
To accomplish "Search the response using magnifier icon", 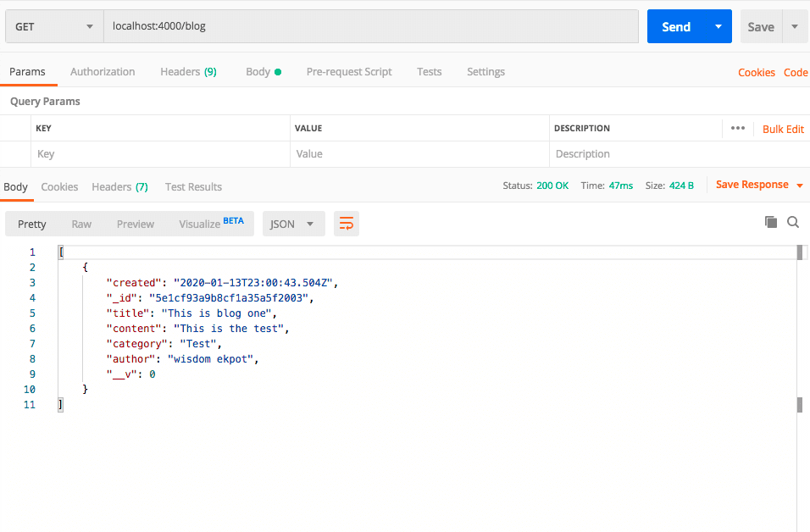I will coord(793,222).
